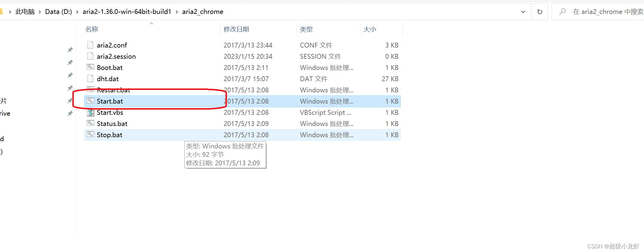This screenshot has width=644, height=252.
Task: Click the Boot.bat batch file icon
Action: point(90,67)
